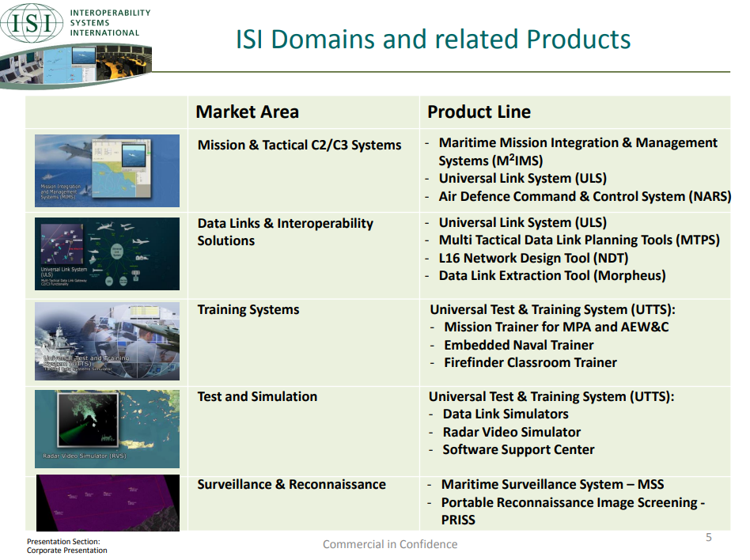Screen dimensions: 750x560
Task: Click the PRISS text
Action: coord(458,520)
